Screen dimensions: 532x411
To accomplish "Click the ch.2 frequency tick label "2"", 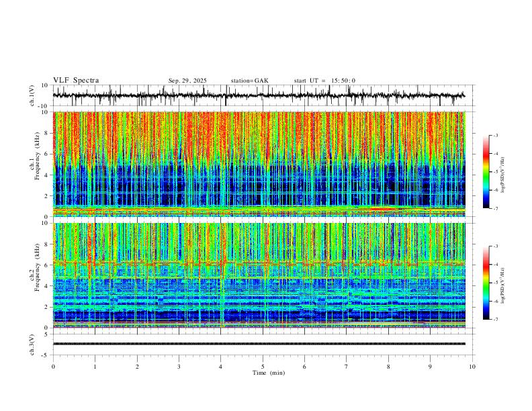I will 47,307.
